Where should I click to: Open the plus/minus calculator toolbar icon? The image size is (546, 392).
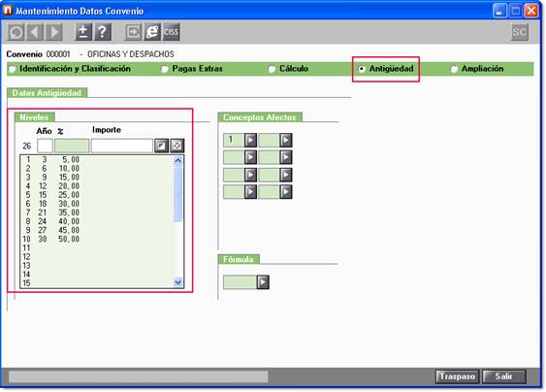pyautogui.click(x=83, y=32)
